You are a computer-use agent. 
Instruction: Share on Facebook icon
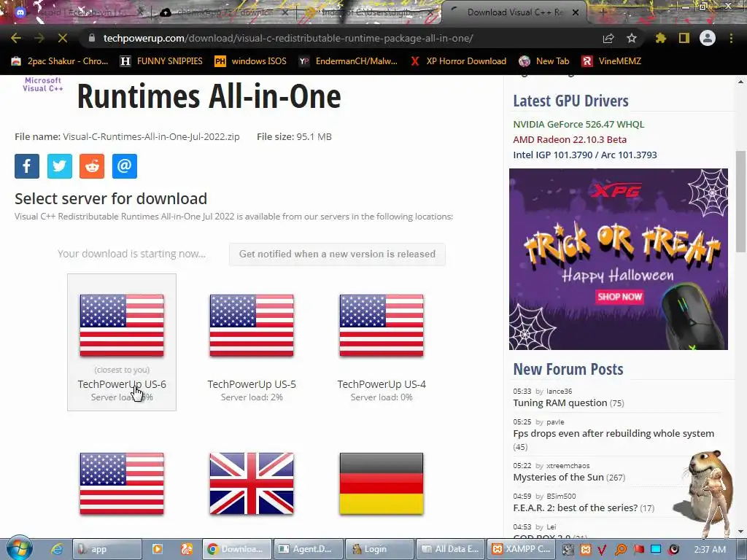pyautogui.click(x=27, y=166)
